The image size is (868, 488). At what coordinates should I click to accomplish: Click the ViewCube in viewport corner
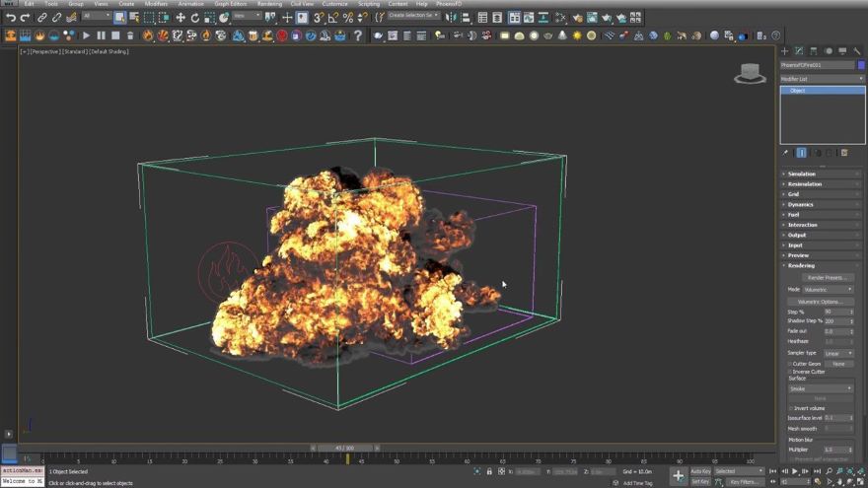750,73
